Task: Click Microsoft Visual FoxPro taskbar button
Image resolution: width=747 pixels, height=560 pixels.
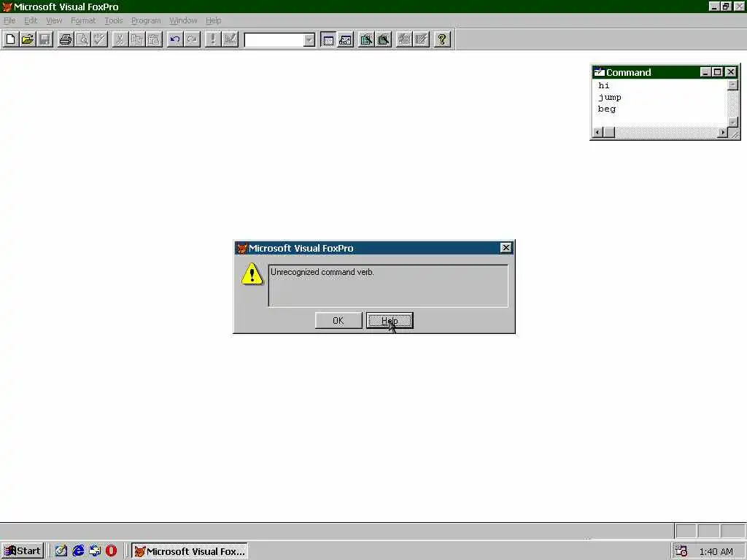Action: click(190, 551)
